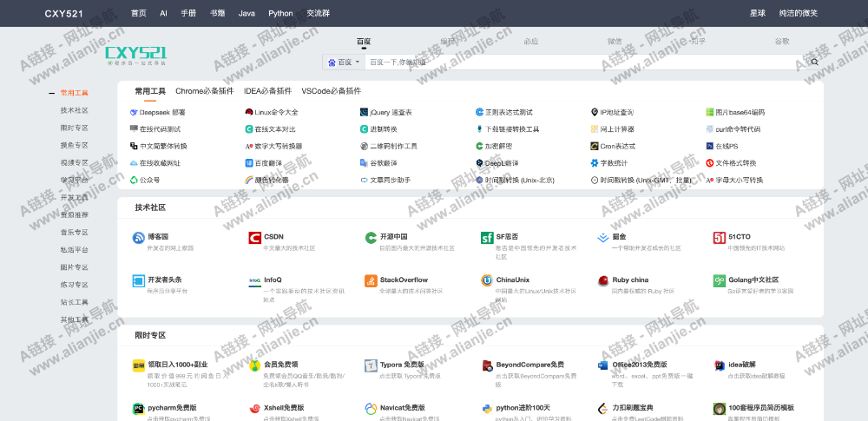Screen dimensions: 868x421
Task: Click the BeyondCompare免费 icon
Action: pos(487,365)
